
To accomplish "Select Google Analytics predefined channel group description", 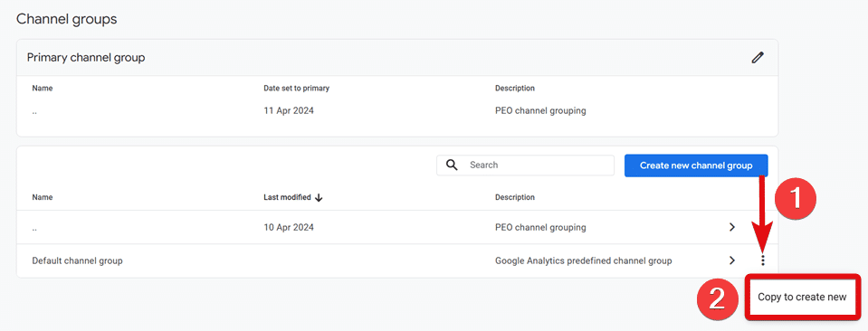I will pos(584,260).
